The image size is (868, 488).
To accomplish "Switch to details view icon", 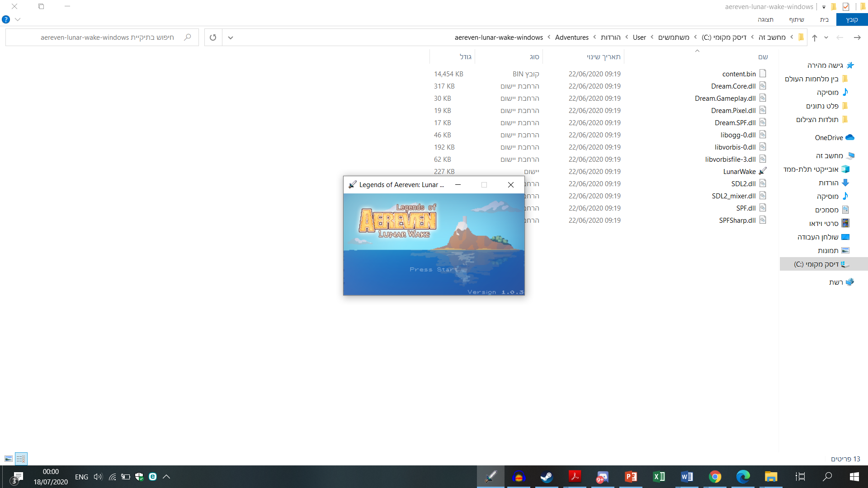I will [21, 459].
